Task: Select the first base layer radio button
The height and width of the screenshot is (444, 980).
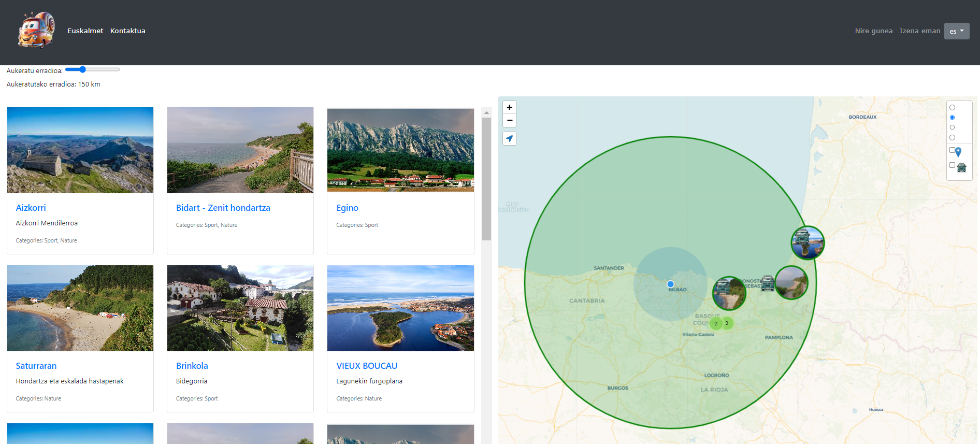Action: point(952,108)
